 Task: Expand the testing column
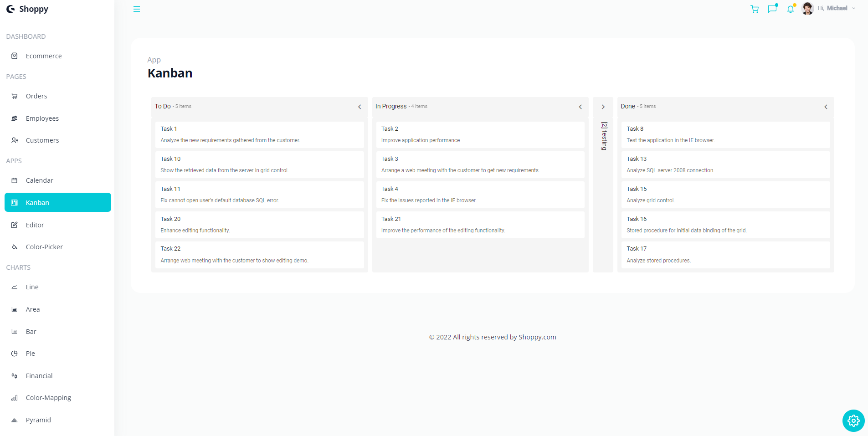603,107
